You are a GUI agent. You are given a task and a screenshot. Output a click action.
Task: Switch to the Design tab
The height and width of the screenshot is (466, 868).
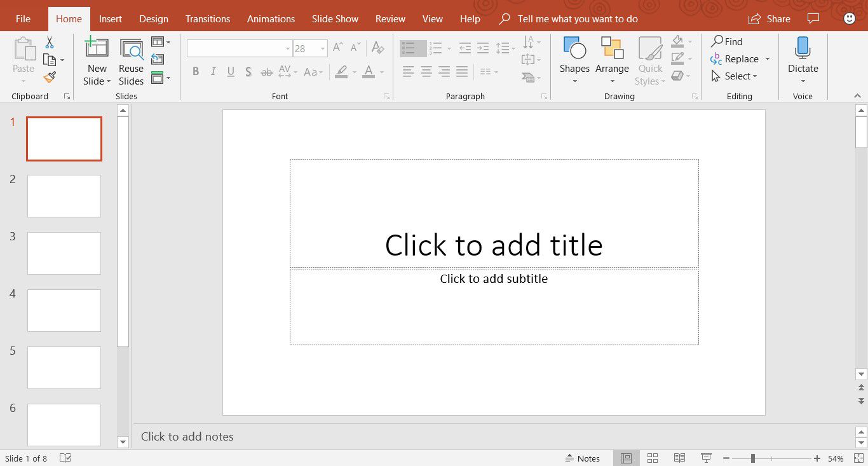tap(153, 18)
